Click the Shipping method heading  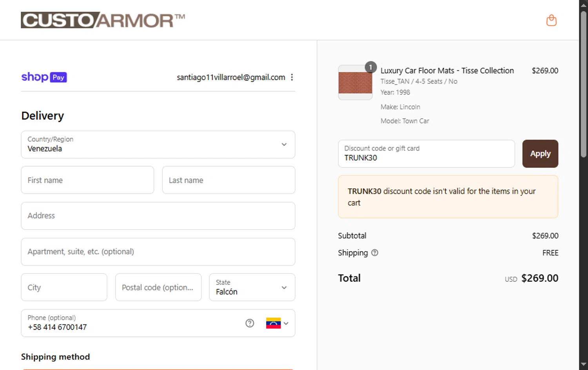[x=55, y=357]
